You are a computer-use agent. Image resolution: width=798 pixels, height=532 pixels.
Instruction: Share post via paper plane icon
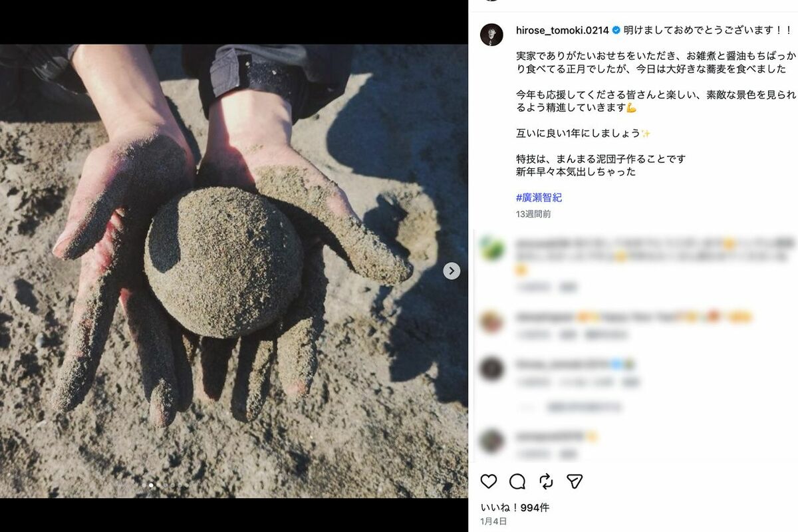point(575,481)
